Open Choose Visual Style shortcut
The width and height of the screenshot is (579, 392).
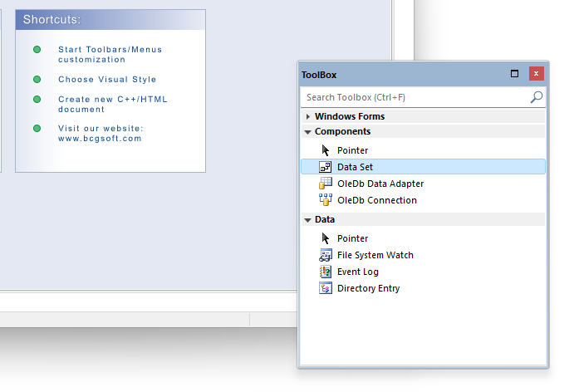[x=107, y=80]
